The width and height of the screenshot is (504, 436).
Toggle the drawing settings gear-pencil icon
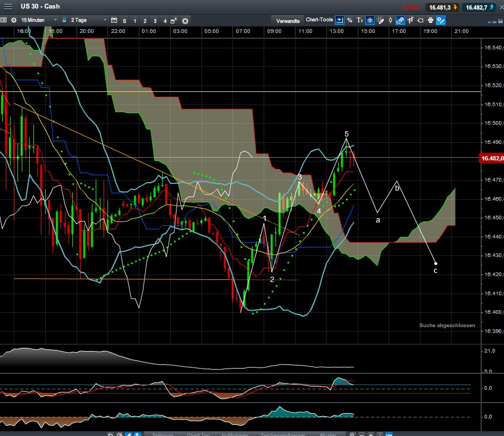(441, 20)
